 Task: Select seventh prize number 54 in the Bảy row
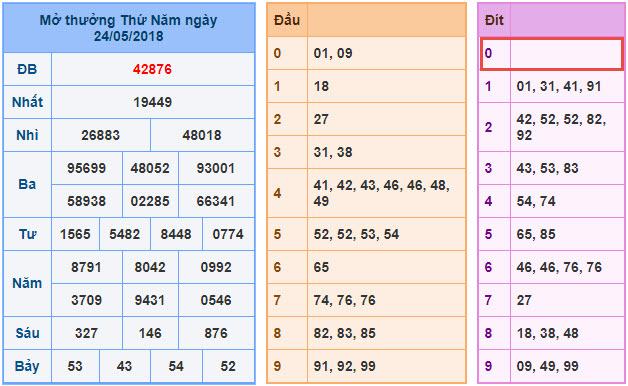[x=176, y=366]
